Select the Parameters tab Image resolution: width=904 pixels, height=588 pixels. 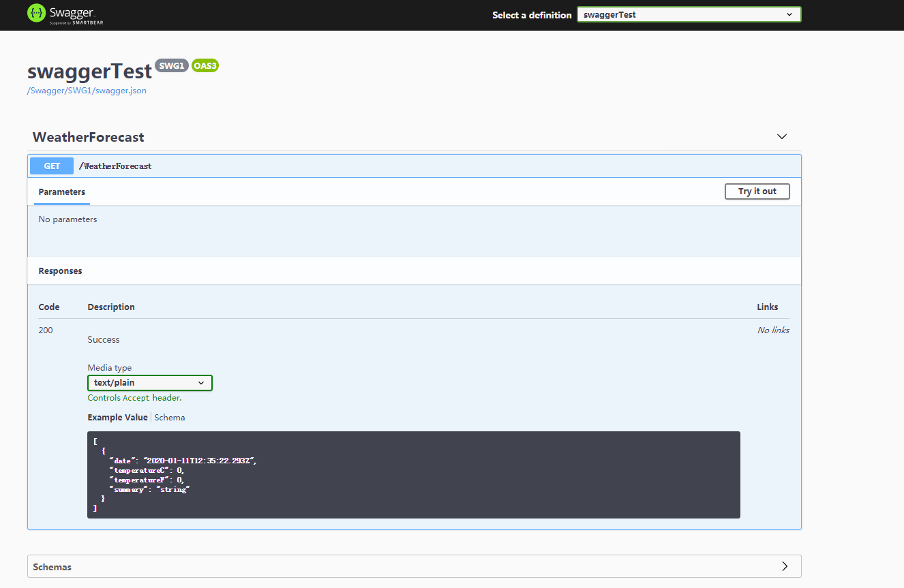tap(62, 192)
